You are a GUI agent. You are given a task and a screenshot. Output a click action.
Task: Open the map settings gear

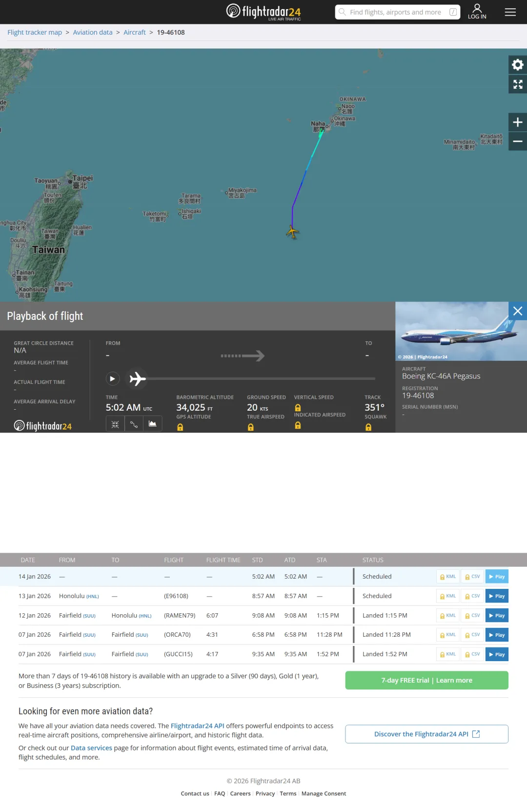pyautogui.click(x=518, y=64)
